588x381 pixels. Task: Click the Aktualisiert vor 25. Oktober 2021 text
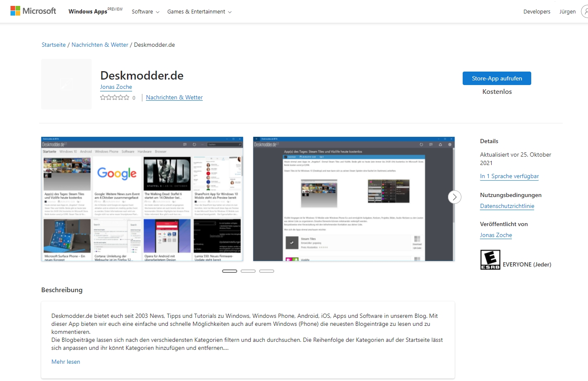(x=516, y=159)
